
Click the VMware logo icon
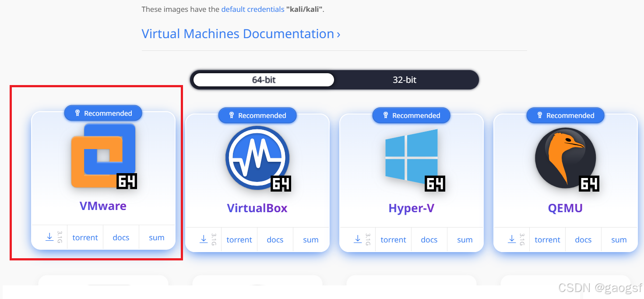[104, 156]
